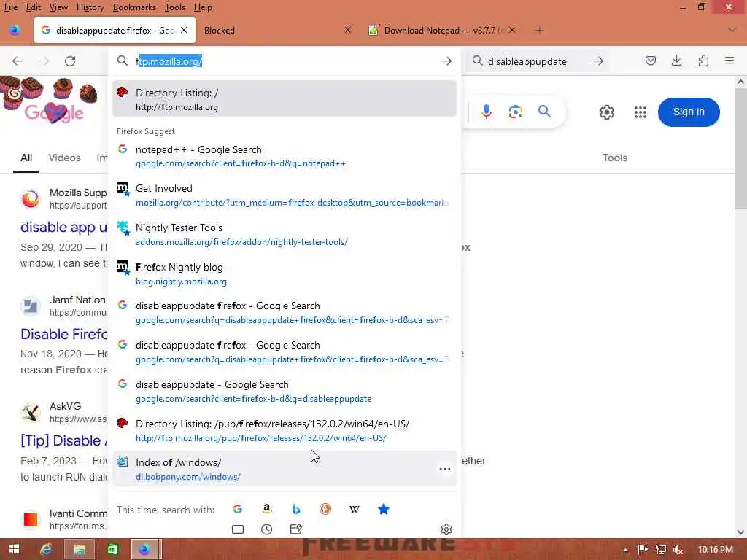Open the Store app on taskbar
747x560 pixels.
[112, 550]
